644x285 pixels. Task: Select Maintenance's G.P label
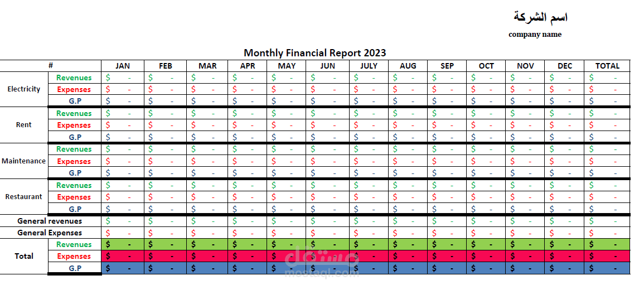coord(75,173)
